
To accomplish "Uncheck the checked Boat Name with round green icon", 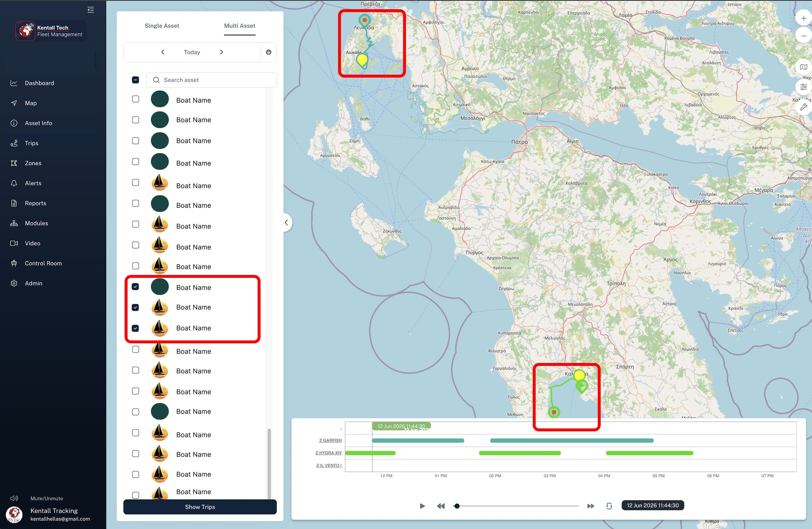I will [135, 287].
